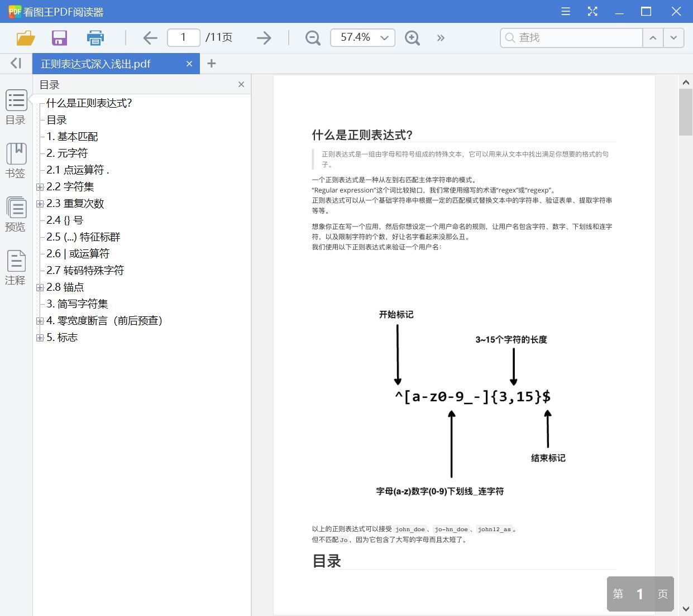Select the 2.3 重复次数 outline entry
Image resolution: width=693 pixels, height=616 pixels.
coord(75,203)
